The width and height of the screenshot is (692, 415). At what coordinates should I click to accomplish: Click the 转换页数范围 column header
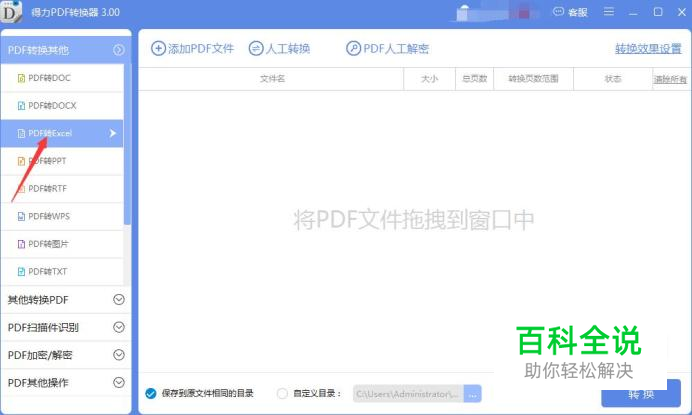[534, 79]
